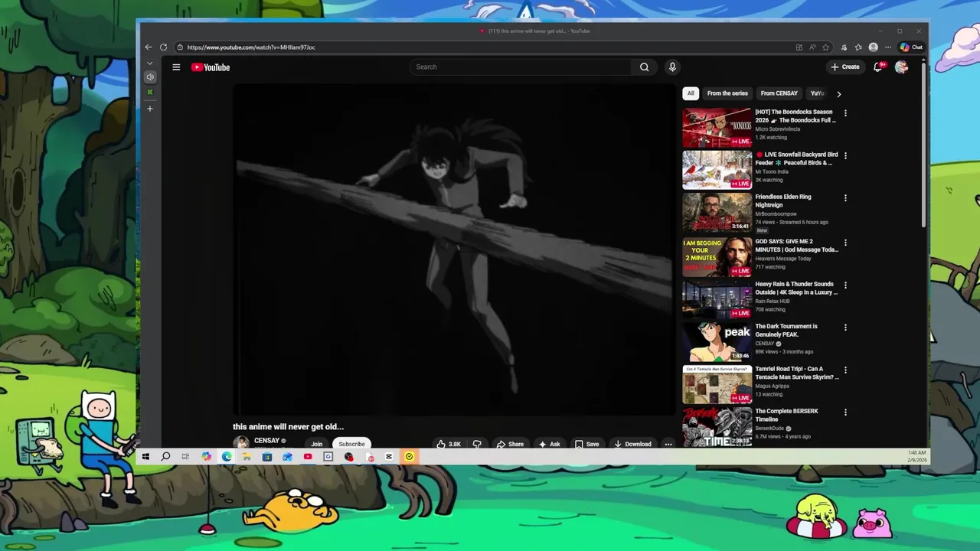Image resolution: width=980 pixels, height=551 pixels.
Task: Open Boondocks Season 2026 live thumbnail
Action: (717, 128)
